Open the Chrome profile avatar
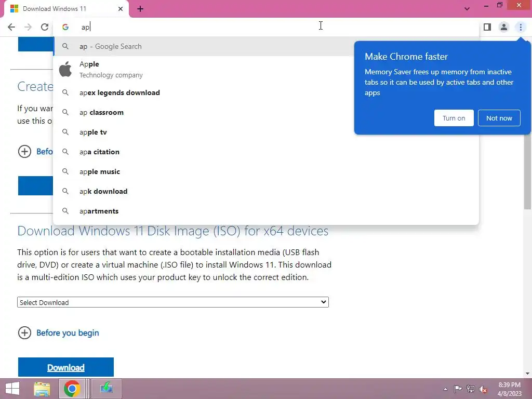 (x=504, y=27)
